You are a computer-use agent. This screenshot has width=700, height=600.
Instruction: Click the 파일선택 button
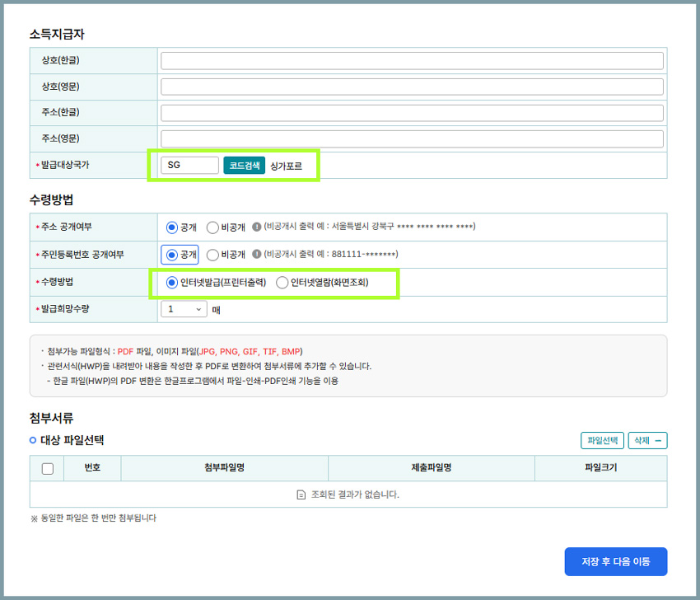[x=602, y=441]
